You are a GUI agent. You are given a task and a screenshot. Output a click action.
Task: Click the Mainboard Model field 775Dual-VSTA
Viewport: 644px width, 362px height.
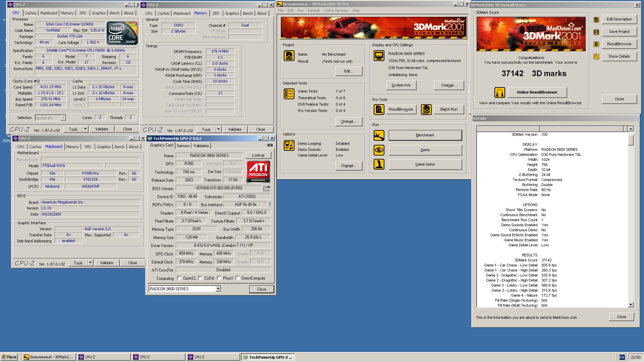pyautogui.click(x=72, y=166)
